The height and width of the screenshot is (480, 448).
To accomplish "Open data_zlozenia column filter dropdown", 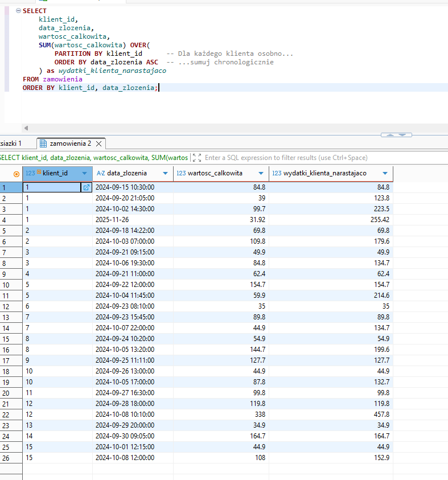I will [166, 173].
